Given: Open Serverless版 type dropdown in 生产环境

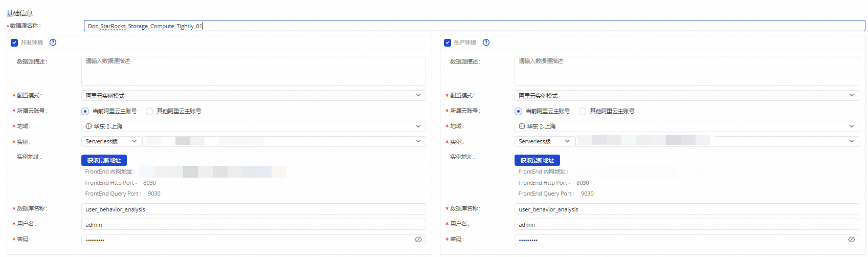Looking at the screenshot, I should click(545, 141).
